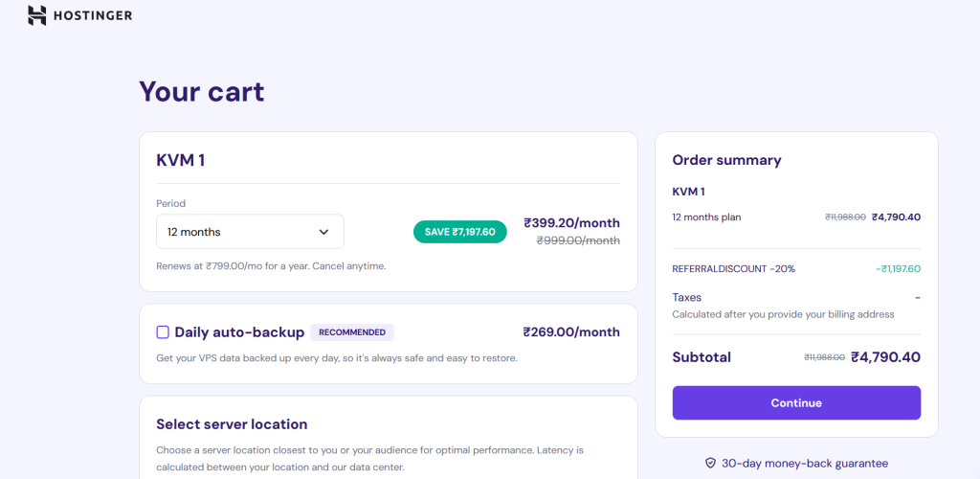
Task: Click the Renews at ₹799.00/mo notice text
Action: click(x=271, y=265)
